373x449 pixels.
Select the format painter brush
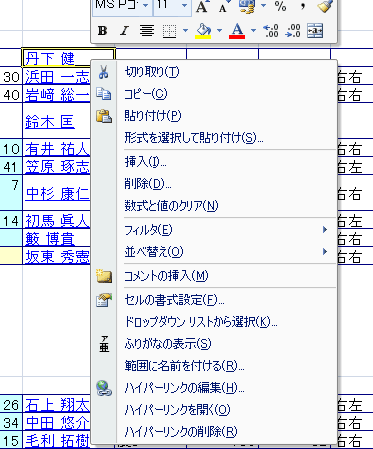coord(324,7)
